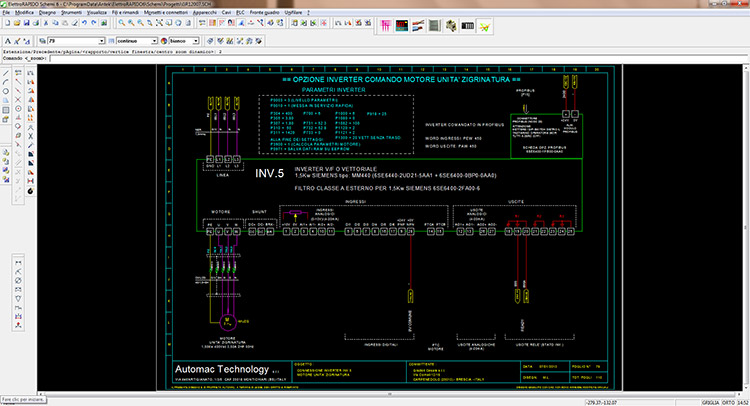Toggle GRIGLIA in the status bar
Screen dimensions: 750x406
coord(710,403)
